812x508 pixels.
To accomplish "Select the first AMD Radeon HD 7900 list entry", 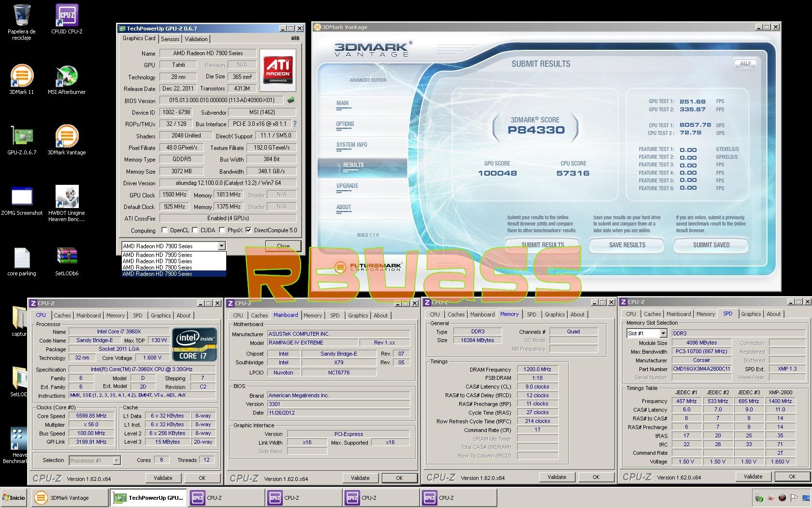I will point(174,255).
